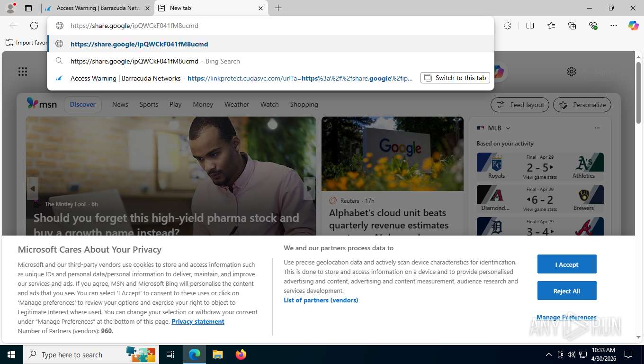Image resolution: width=644 pixels, height=364 pixels.
Task: Click the I Accept cookies button
Action: (567, 264)
